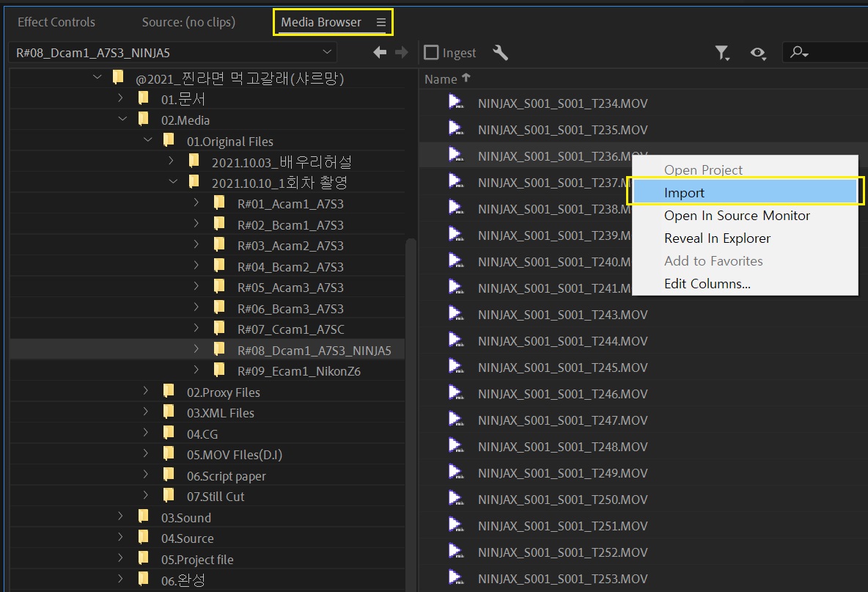Expand the R#02_Bcam1_A7S3 folder
The width and height of the screenshot is (868, 592).
pos(196,224)
